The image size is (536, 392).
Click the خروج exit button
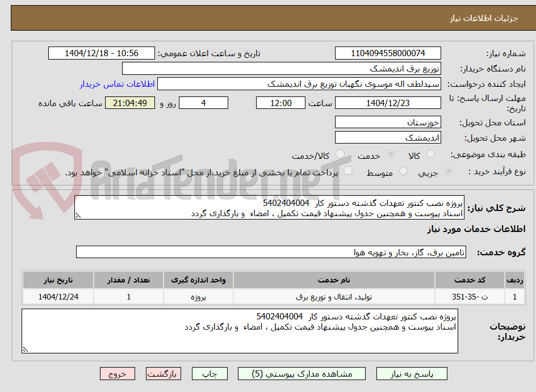click(x=117, y=374)
